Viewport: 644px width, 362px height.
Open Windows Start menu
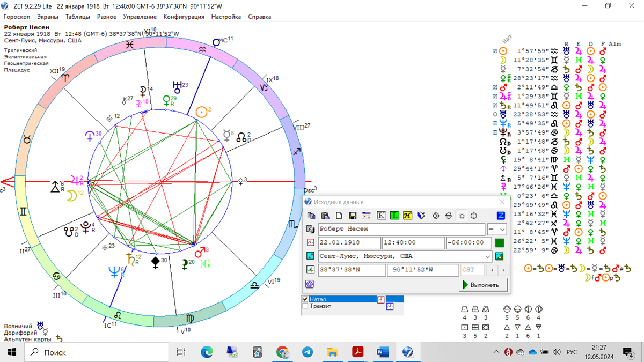12,352
